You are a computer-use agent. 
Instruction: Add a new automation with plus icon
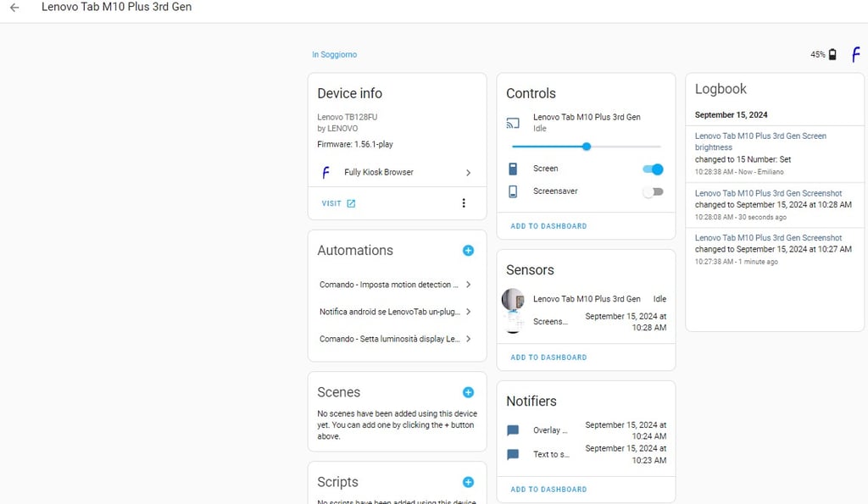coord(468,251)
